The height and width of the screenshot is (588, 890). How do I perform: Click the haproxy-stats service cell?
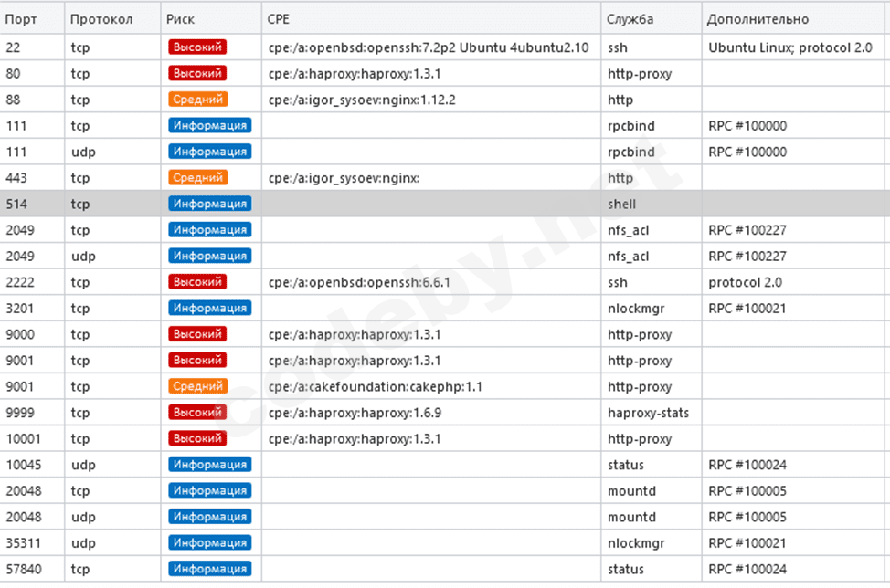coord(648,413)
